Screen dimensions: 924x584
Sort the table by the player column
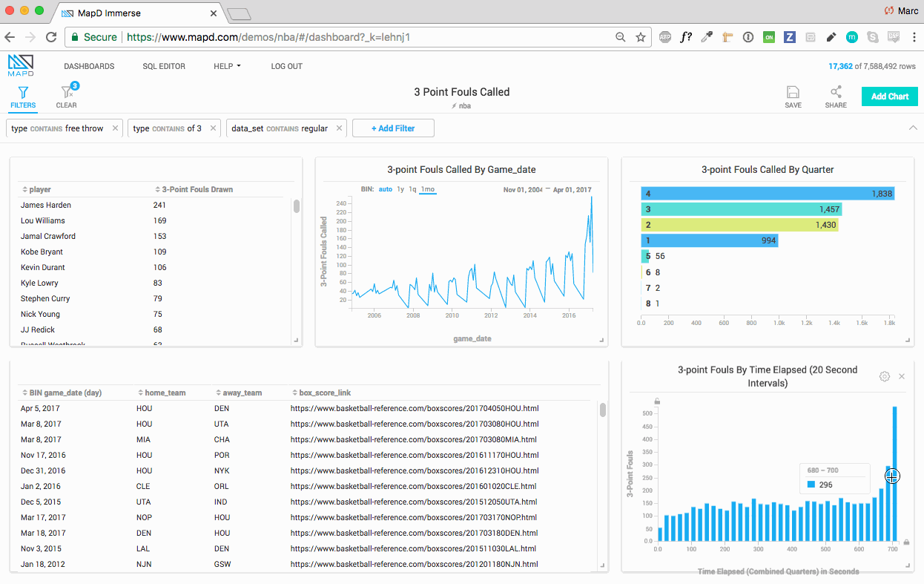click(37, 189)
